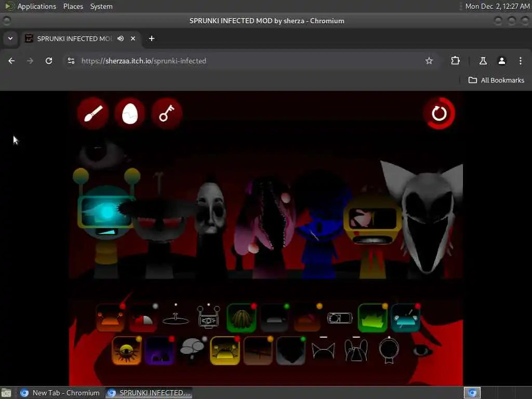Select the orange antenna sound icon
The height and width of the screenshot is (399, 532).
110,318
